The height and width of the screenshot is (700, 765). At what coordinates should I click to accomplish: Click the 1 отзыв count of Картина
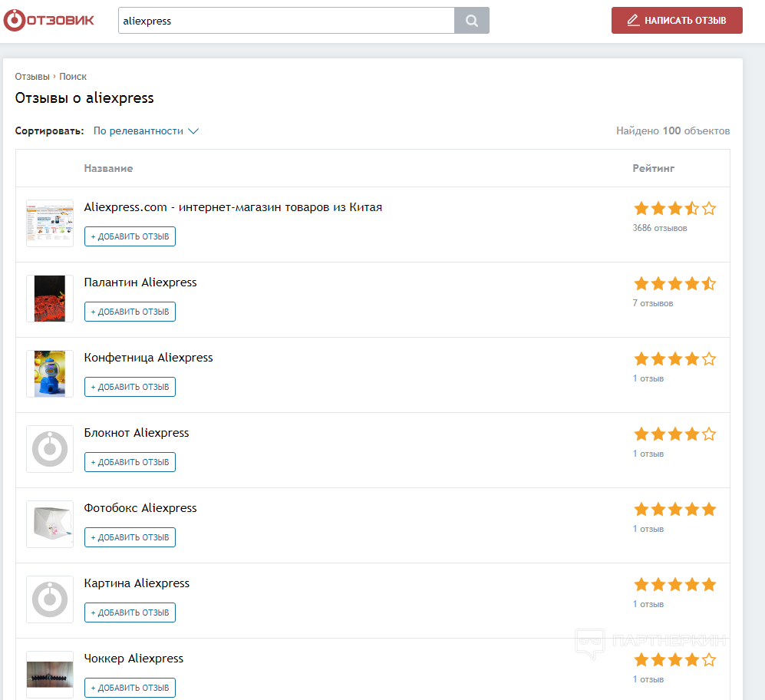click(648, 604)
